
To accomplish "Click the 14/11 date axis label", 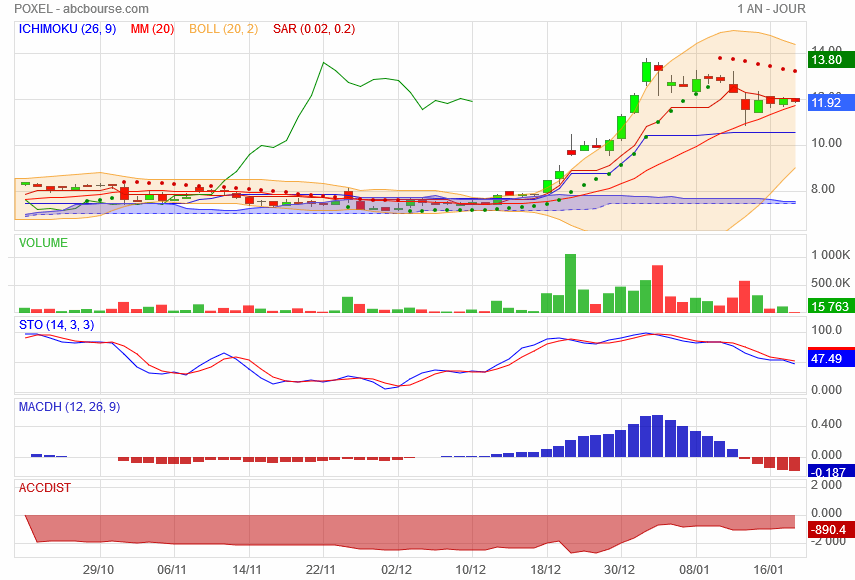I will coord(247,570).
